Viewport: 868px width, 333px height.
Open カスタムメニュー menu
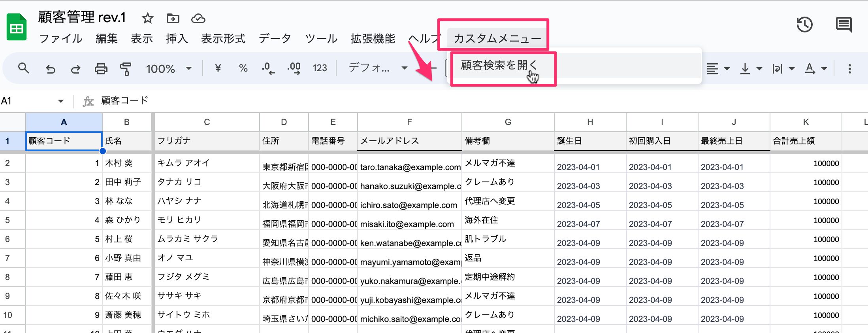[x=497, y=38]
